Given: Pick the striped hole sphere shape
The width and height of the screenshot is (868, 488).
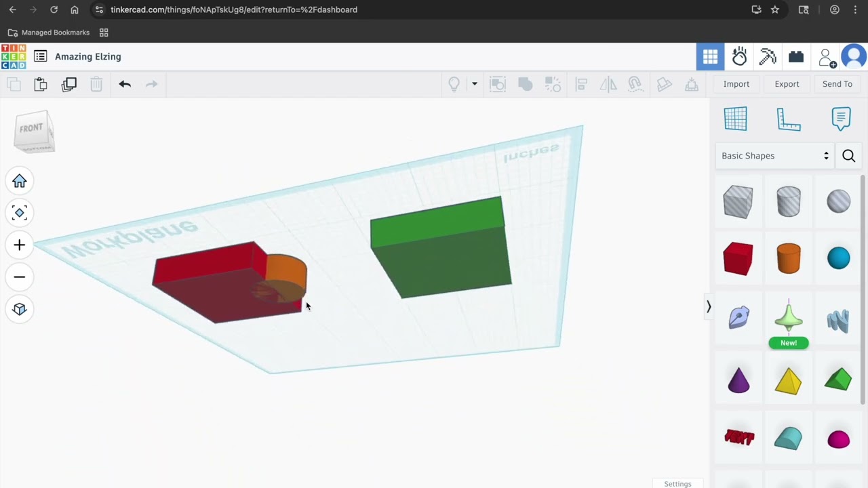Looking at the screenshot, I should tap(839, 201).
